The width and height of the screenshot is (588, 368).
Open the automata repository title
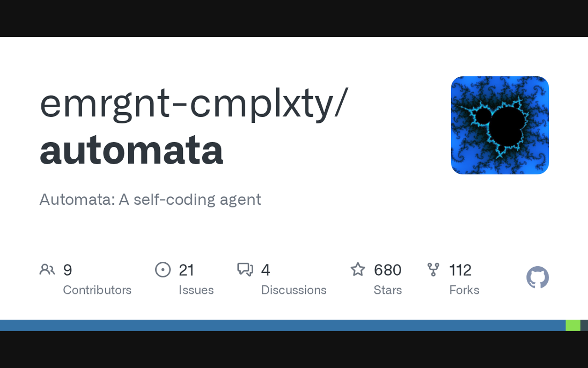point(131,149)
